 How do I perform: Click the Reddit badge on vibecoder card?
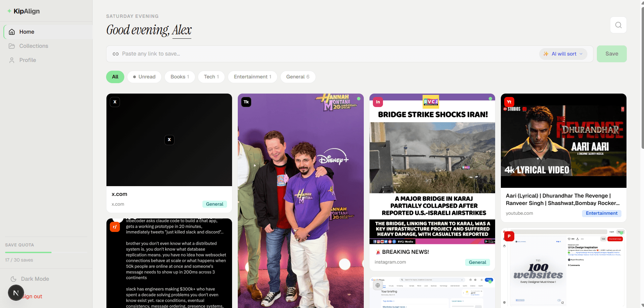tap(115, 227)
